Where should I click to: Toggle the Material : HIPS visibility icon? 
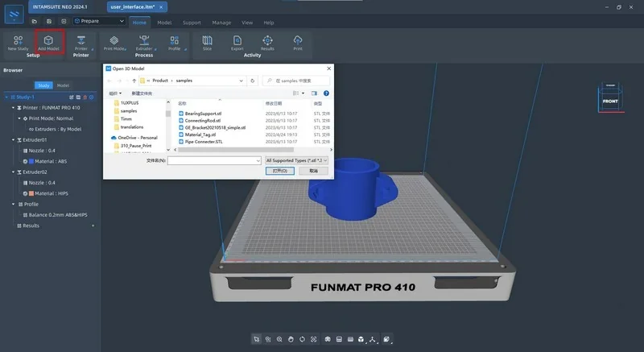click(x=25, y=193)
